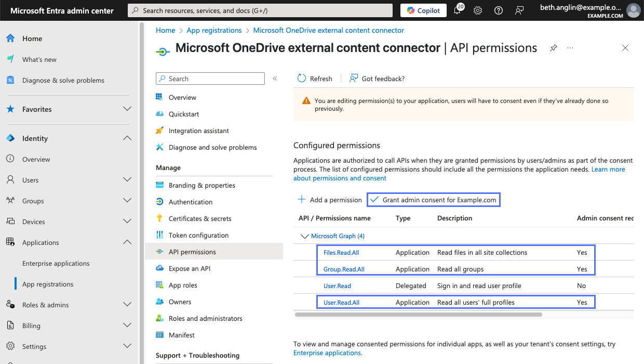Select API permissions in resource menu
Screen dimensions: 644x364
click(x=214, y=252)
